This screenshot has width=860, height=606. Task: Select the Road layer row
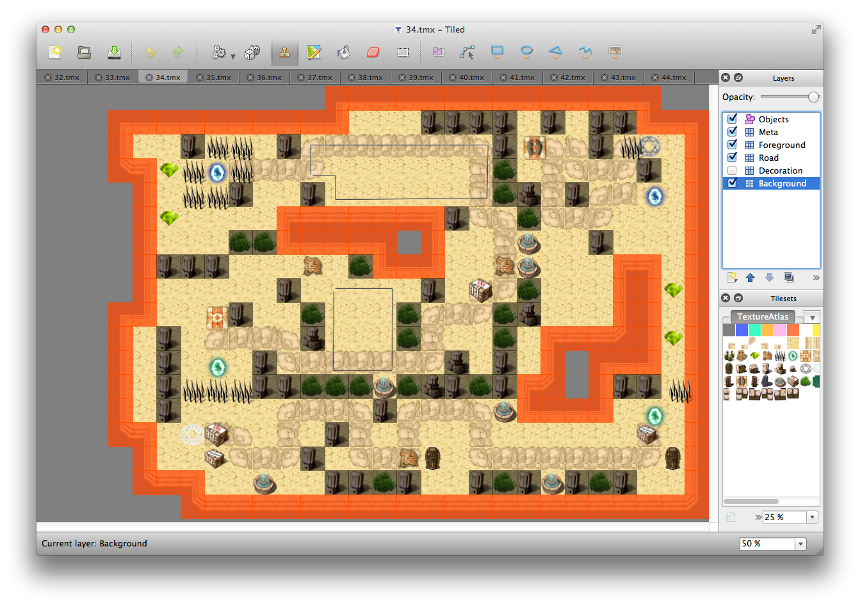[x=771, y=157]
